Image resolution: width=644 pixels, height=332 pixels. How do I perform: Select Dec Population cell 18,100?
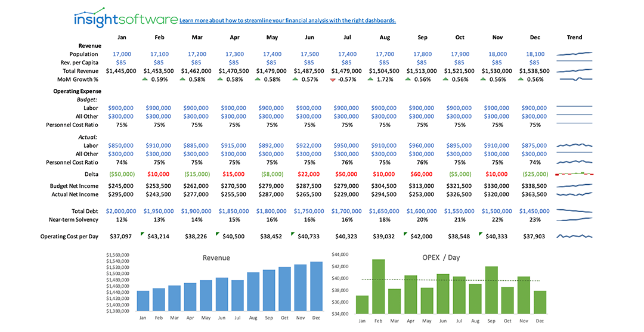(x=535, y=54)
